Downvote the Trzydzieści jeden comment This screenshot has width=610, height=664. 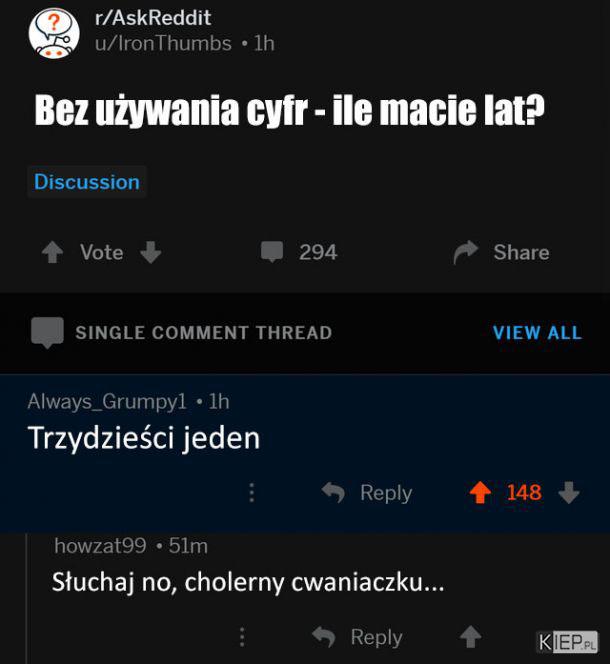click(569, 492)
